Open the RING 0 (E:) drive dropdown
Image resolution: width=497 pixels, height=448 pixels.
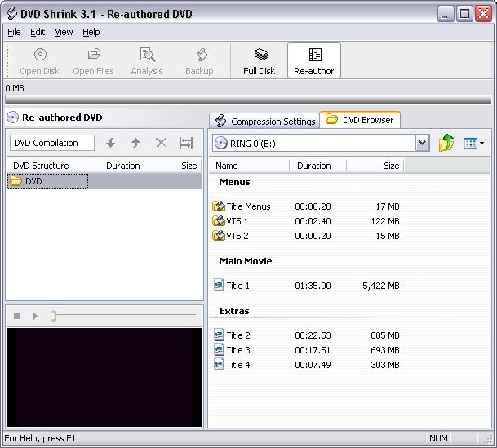click(423, 143)
